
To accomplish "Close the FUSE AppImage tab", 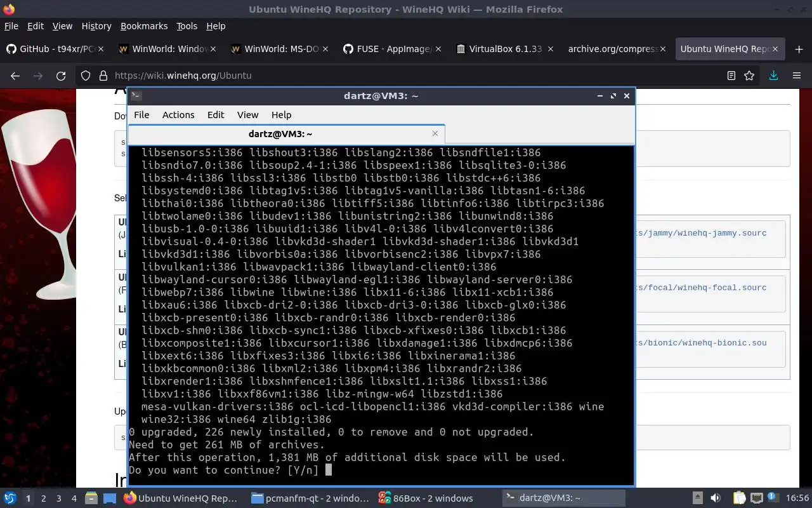I will coord(438,49).
